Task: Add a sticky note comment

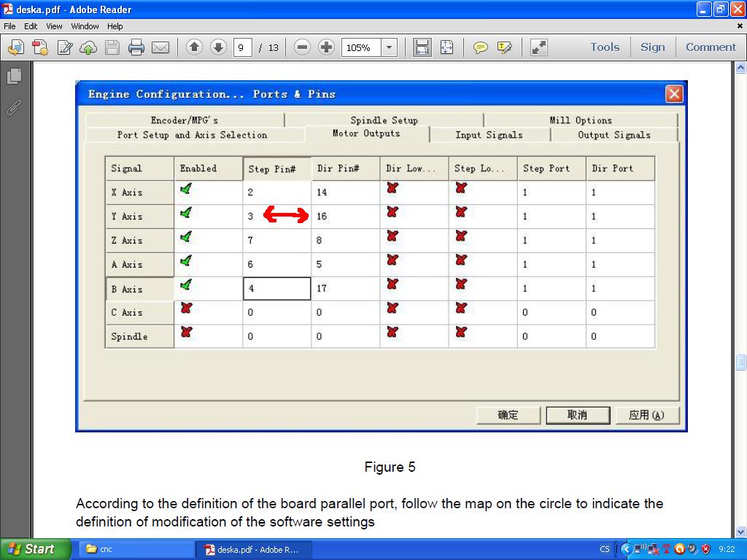Action: (x=480, y=47)
